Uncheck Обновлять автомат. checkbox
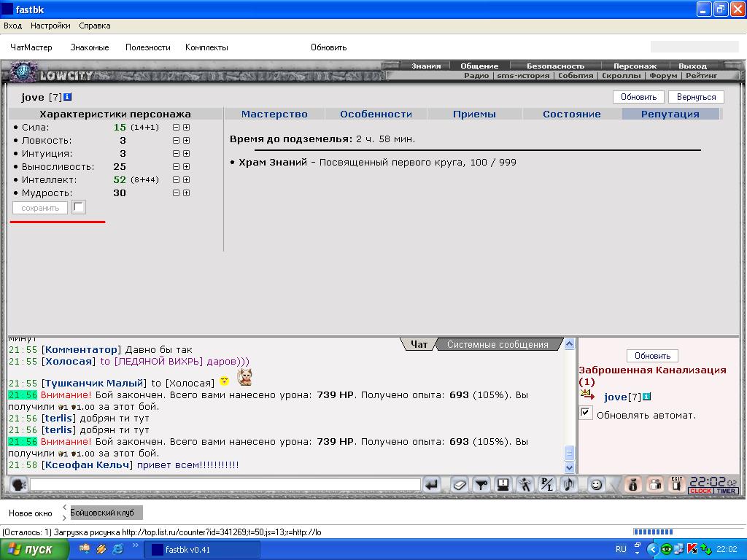The image size is (747, 560). click(586, 413)
